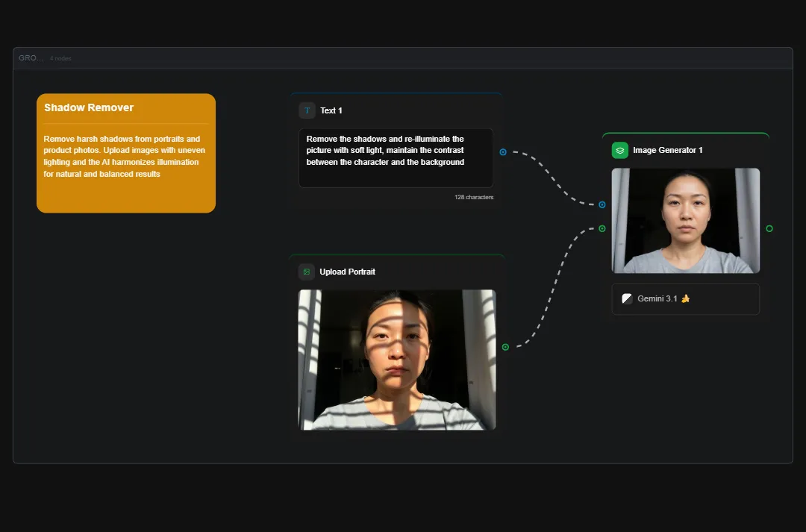This screenshot has width=806, height=532.
Task: Click the green output port of the Upload Portrait node
Action: click(504, 347)
